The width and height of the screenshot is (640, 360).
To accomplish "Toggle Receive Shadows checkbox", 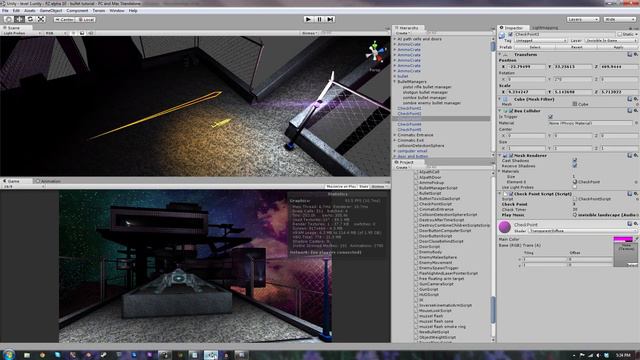I will pos(575,166).
